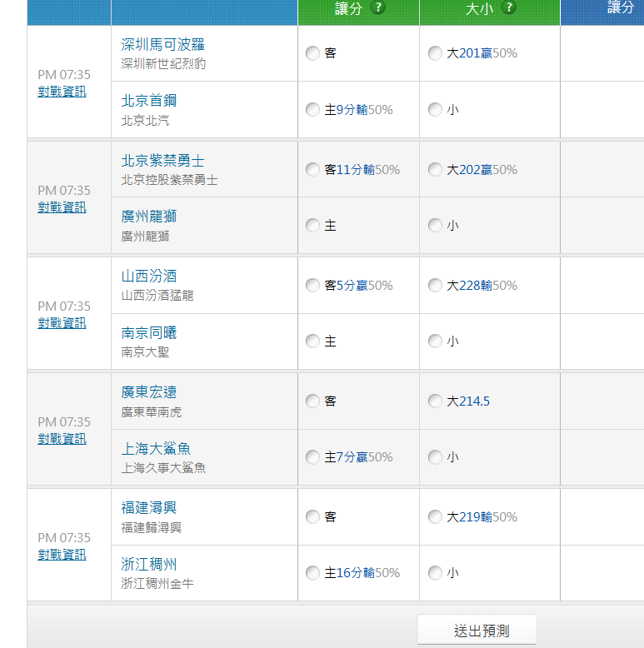Select the 主 radio button for 廣州龍獅
Screen dimensions: 644x648
click(312, 226)
